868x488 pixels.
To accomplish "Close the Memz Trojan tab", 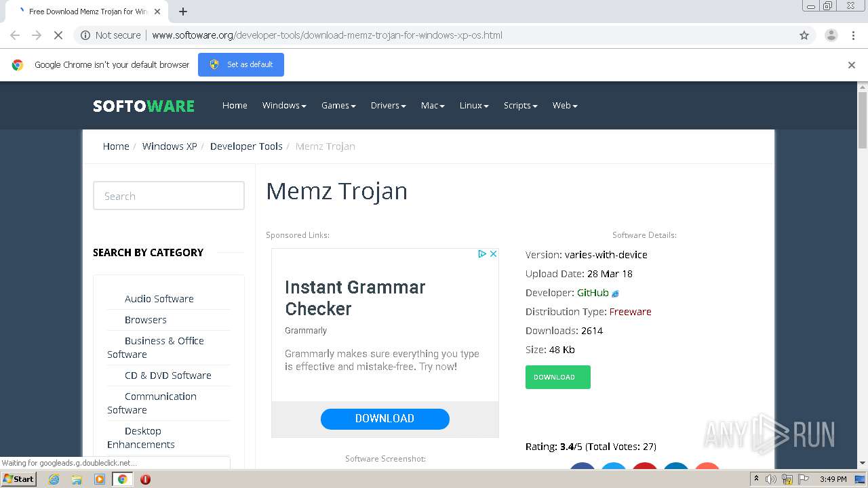I will point(157,12).
